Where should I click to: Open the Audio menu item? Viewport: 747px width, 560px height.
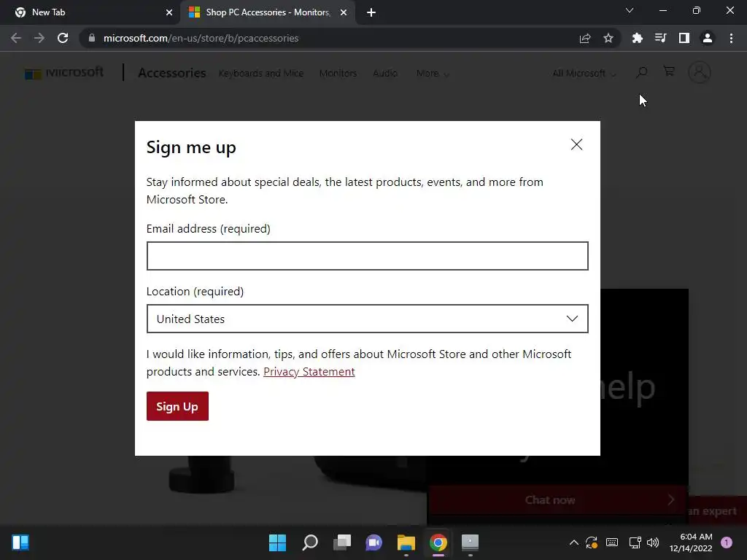point(385,74)
